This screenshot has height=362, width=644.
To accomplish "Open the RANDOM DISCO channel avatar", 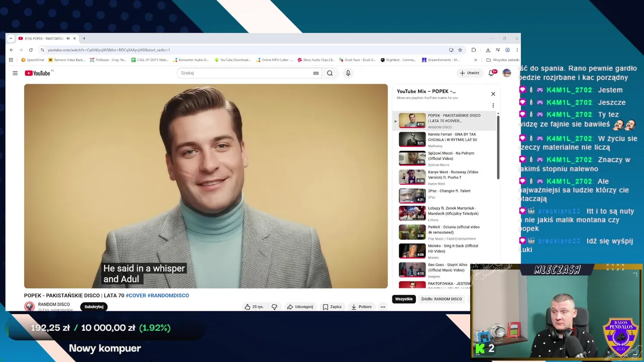I will tap(30, 307).
